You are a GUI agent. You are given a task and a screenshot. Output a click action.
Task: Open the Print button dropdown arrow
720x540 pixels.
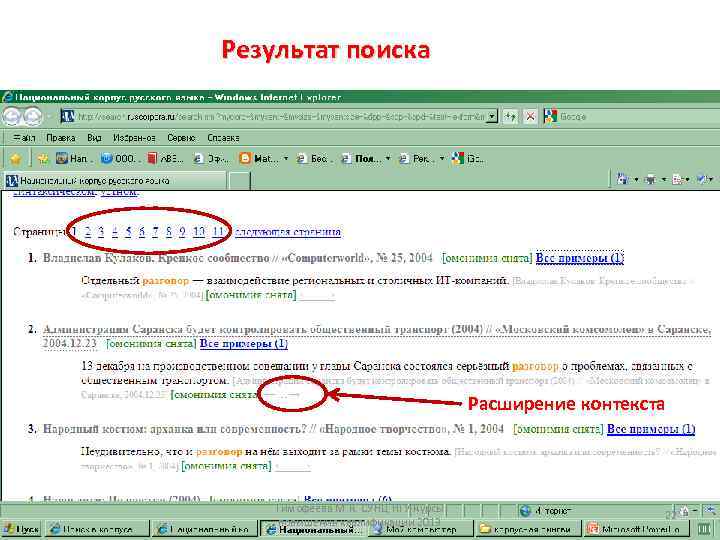[x=664, y=180]
